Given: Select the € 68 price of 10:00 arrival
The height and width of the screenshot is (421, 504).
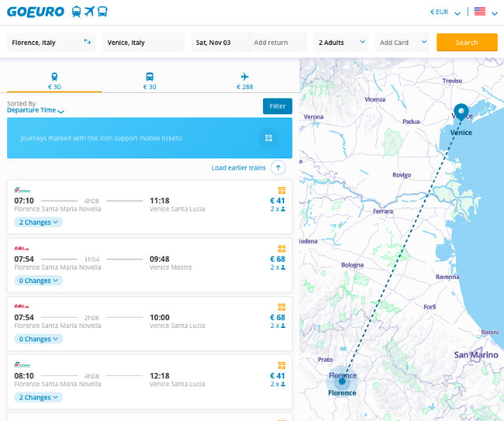Looking at the screenshot, I should tap(277, 318).
